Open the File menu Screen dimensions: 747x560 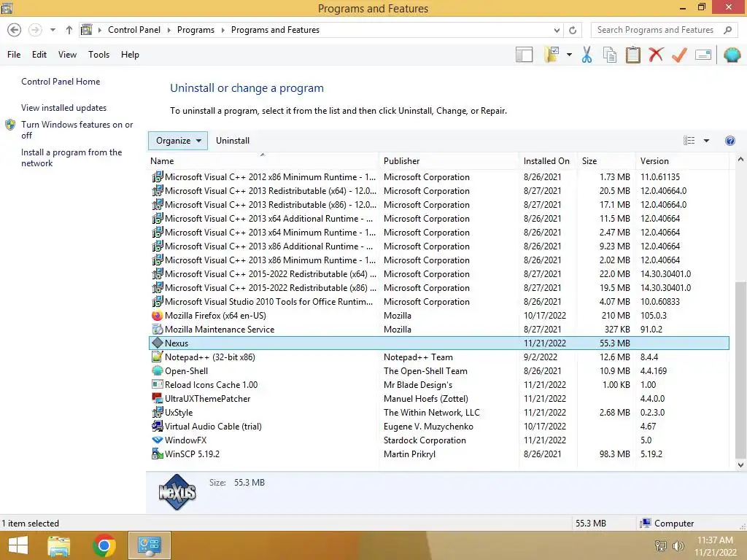(x=14, y=54)
